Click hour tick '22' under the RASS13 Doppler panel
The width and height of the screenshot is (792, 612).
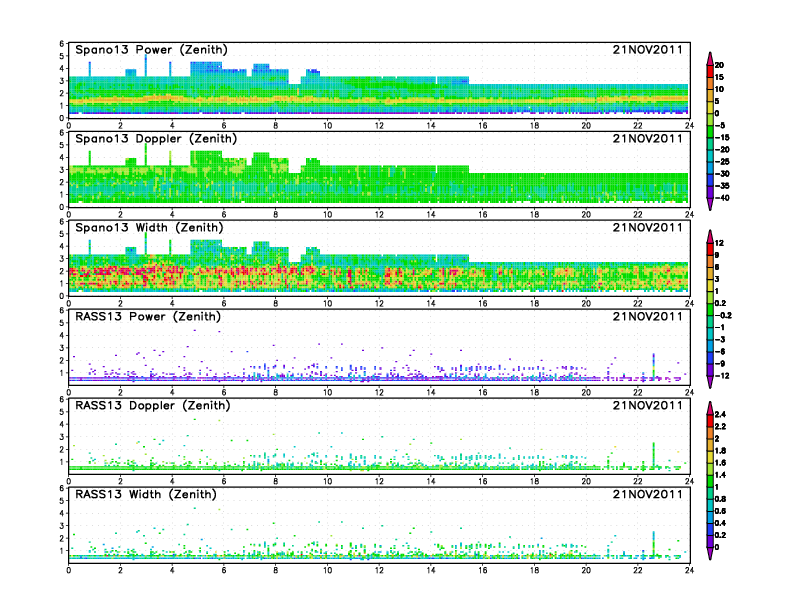638,481
